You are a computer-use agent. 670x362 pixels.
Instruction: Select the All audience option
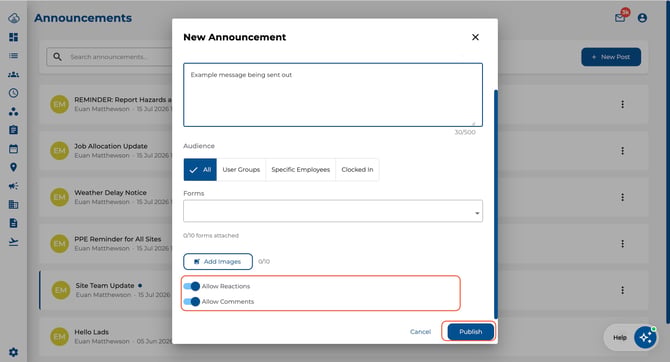(200, 170)
